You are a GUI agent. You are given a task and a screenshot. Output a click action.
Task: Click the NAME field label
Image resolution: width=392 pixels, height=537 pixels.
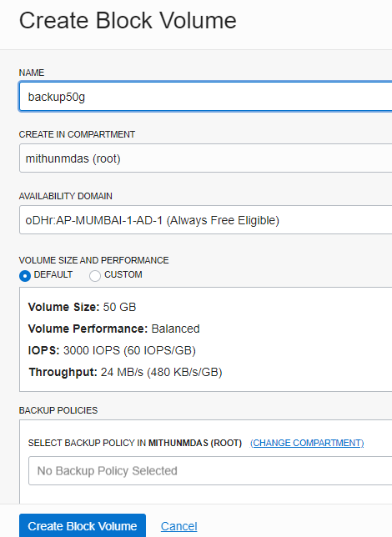(32, 73)
